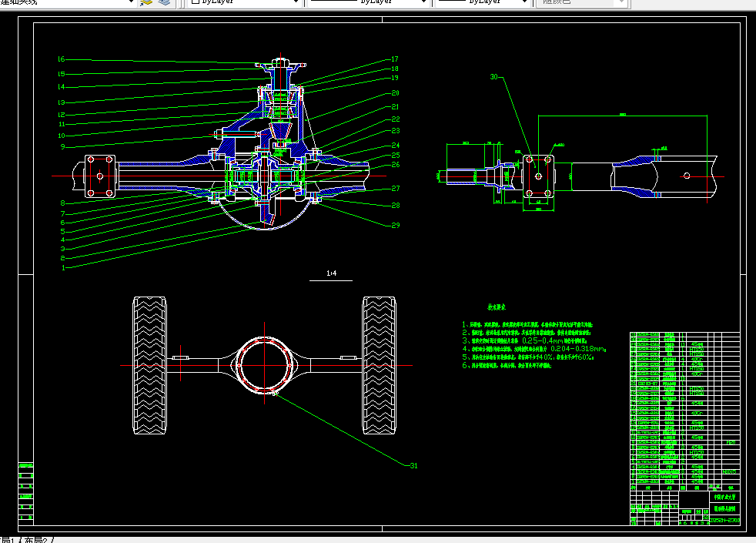756x543 pixels.
Task: Select callout number 5
Action: (x=62, y=232)
